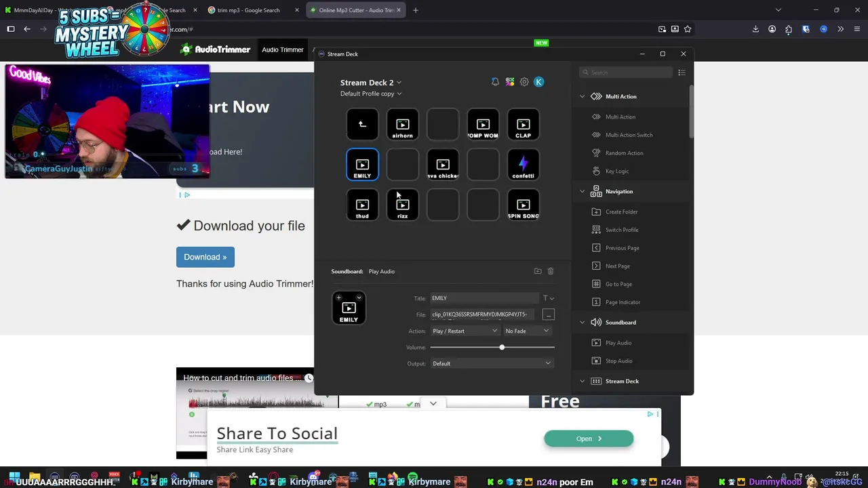Open the K user account avatar
The width and height of the screenshot is (868, 488).
tap(539, 82)
